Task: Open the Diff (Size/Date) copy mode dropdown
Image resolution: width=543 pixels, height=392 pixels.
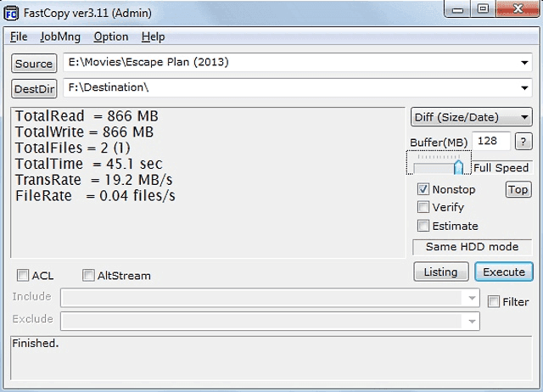Action: [x=472, y=117]
